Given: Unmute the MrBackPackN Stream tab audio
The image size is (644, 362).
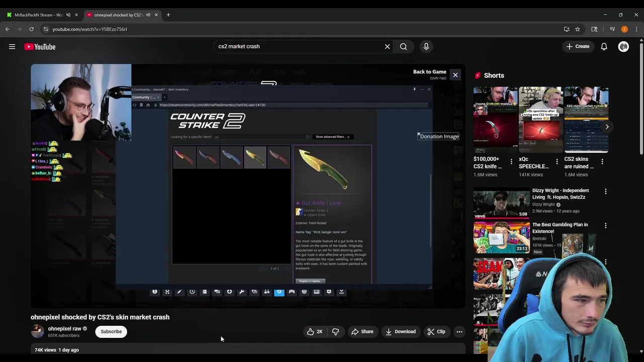Looking at the screenshot, I should click(68, 15).
